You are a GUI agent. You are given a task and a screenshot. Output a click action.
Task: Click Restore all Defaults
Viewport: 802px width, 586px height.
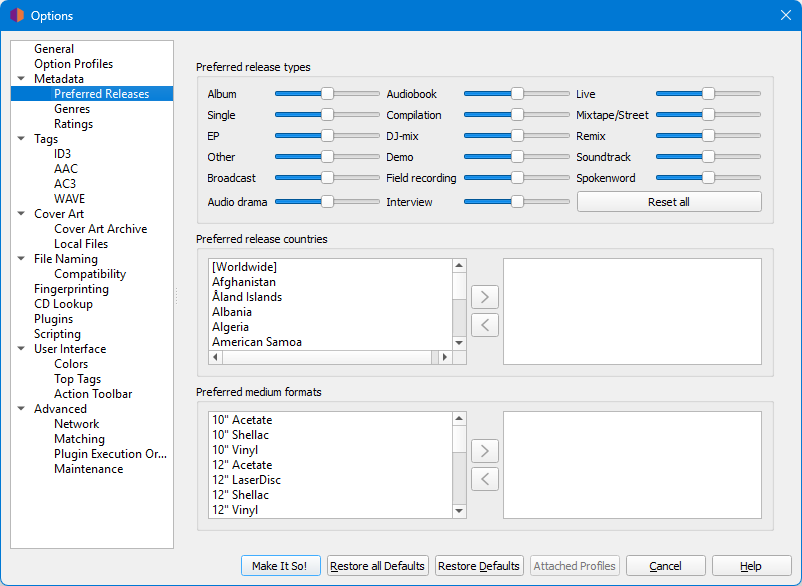tap(378, 566)
